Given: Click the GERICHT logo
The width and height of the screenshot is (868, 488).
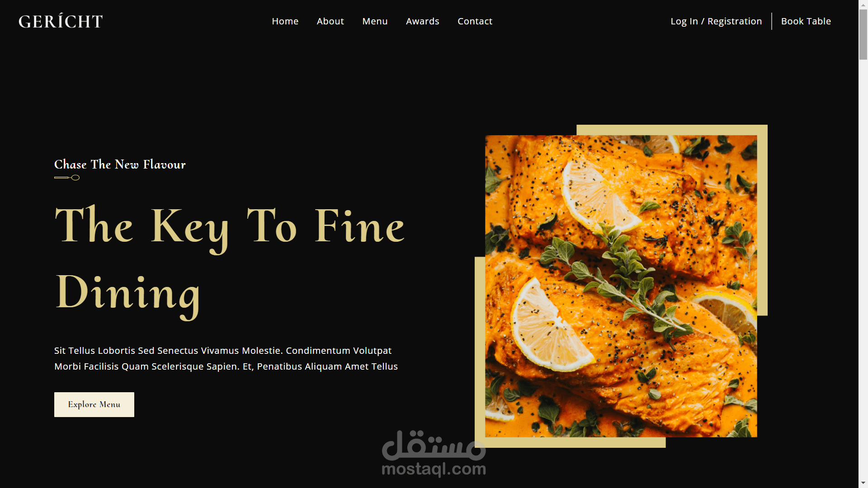Looking at the screenshot, I should click(x=61, y=21).
